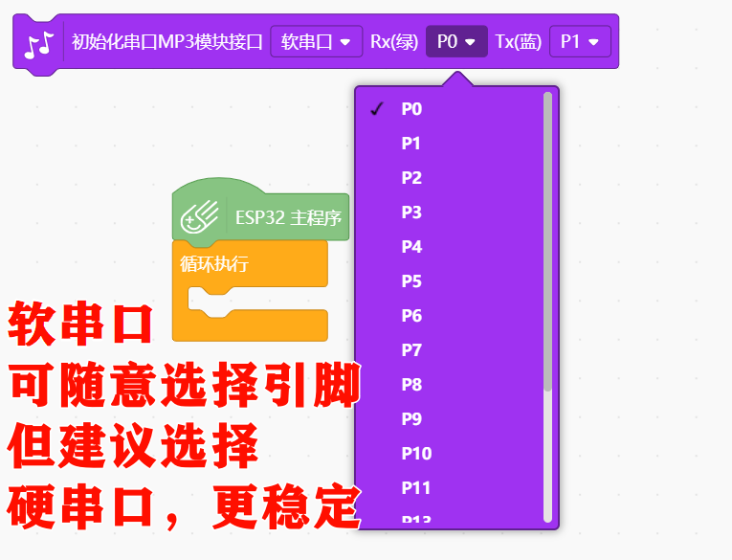Choose P9 from the pin list
The width and height of the screenshot is (732, 560).
pyautogui.click(x=448, y=419)
